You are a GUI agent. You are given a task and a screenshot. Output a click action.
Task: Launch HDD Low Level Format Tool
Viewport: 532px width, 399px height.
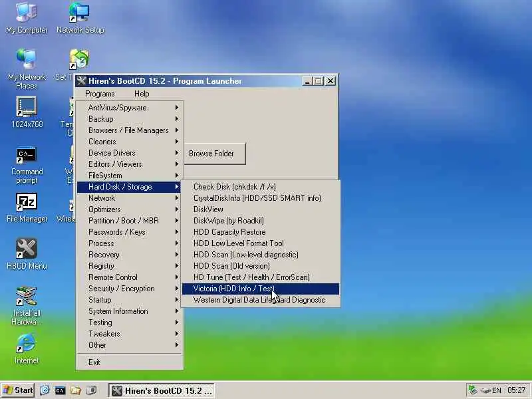click(261, 243)
